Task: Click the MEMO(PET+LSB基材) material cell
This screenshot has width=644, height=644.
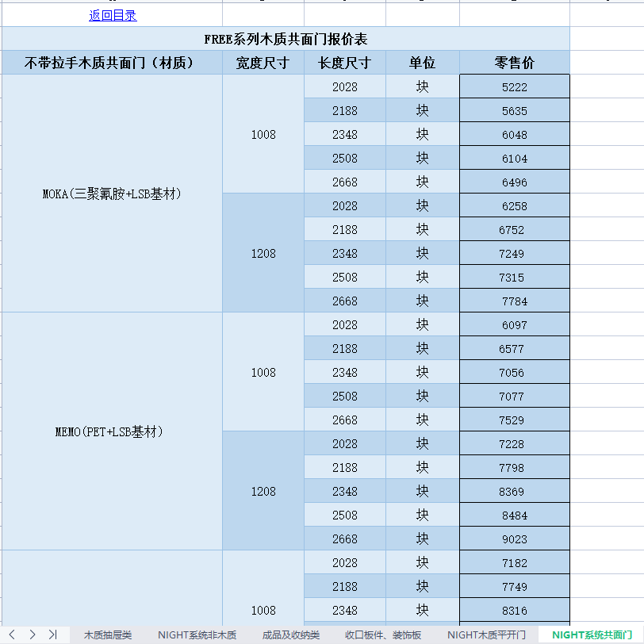Action: pos(112,431)
